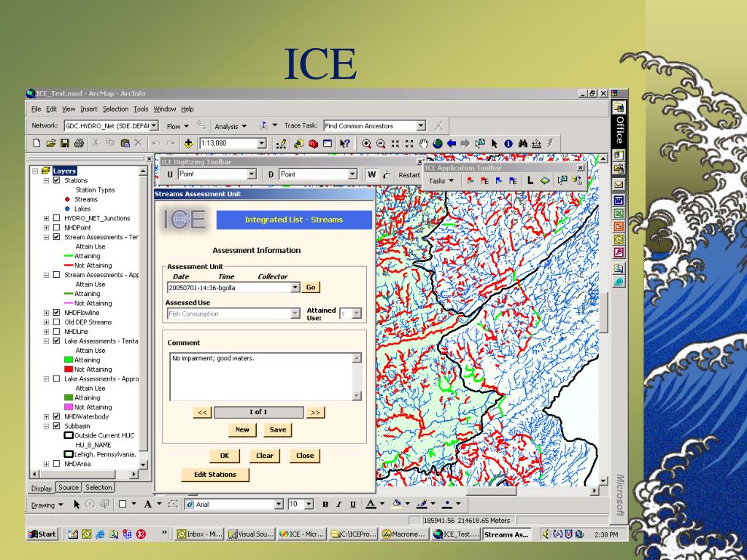The width and height of the screenshot is (747, 560).
Task: Toggle the NHDFlowline layer checkbox
Action: [x=56, y=313]
